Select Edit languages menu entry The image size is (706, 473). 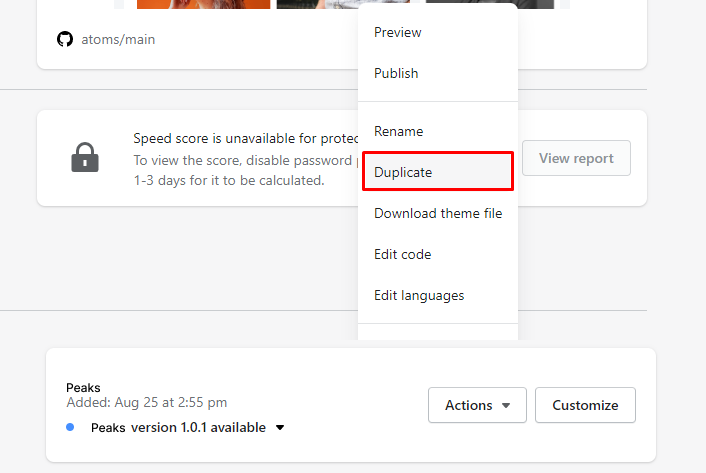click(x=419, y=295)
